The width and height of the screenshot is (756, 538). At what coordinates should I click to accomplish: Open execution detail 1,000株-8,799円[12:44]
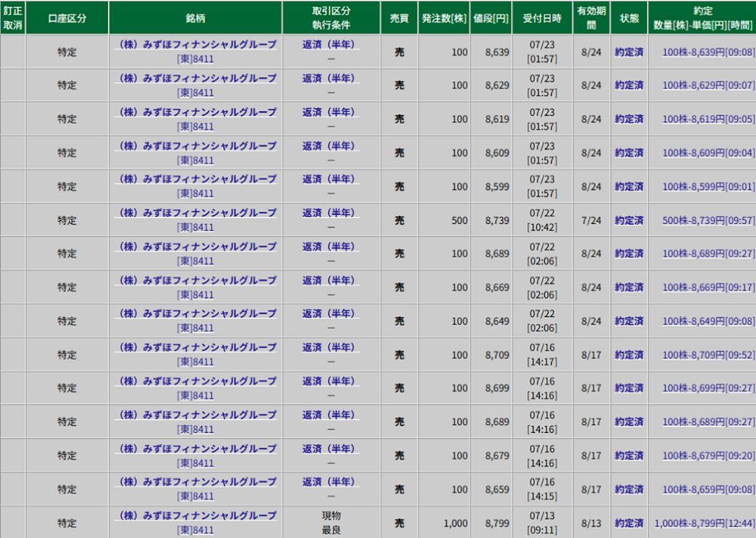705,523
